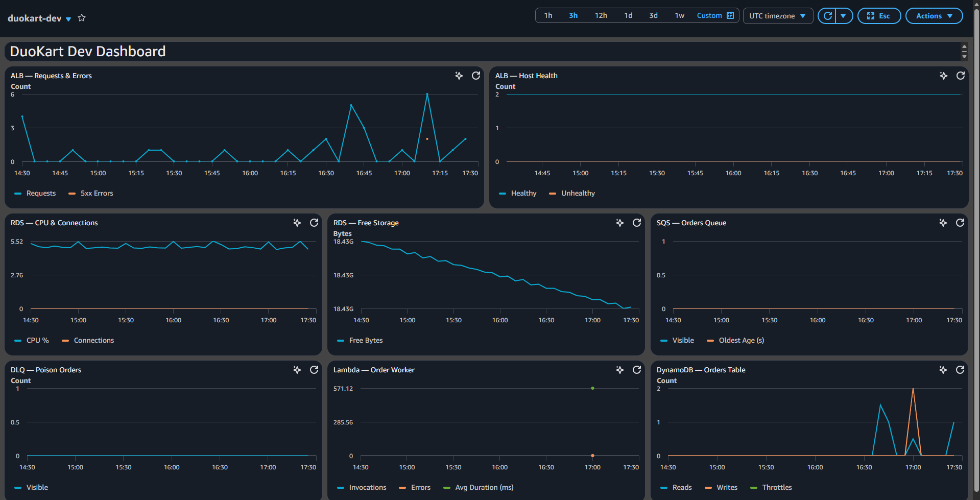The width and height of the screenshot is (980, 500).
Task: Open the Custom time range picker
Action: [x=715, y=15]
